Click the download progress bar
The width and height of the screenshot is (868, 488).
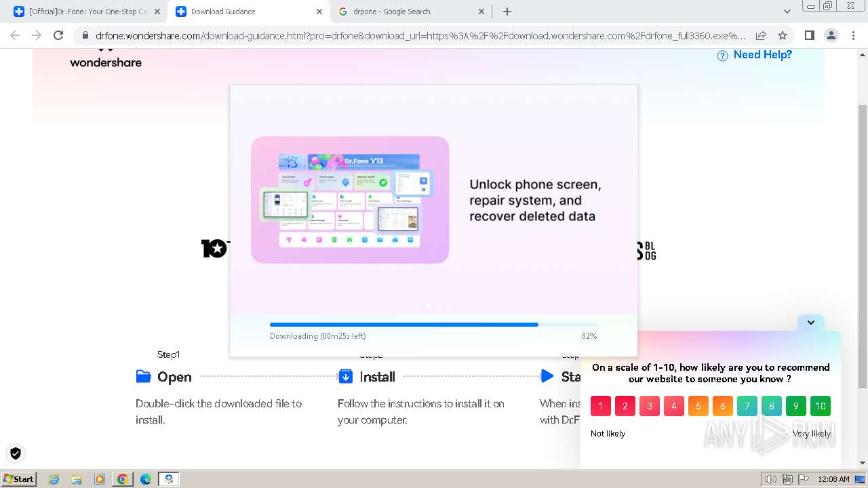coord(433,325)
